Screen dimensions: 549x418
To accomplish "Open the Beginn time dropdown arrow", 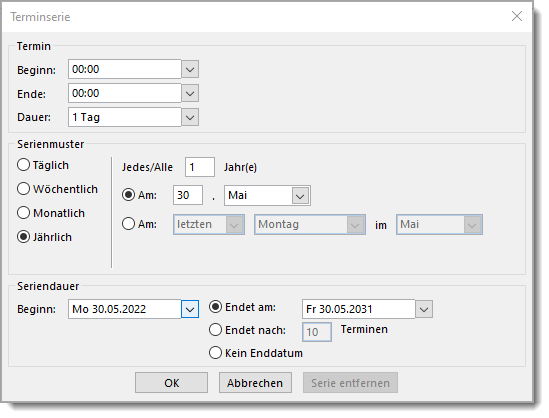I will [x=190, y=69].
